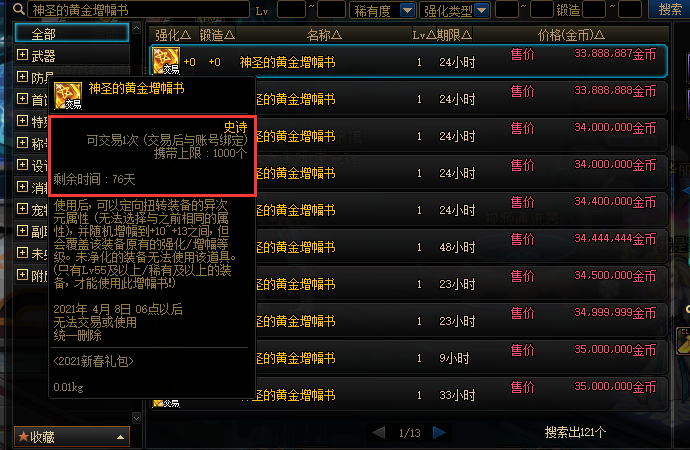Go to previous results page arrow

coord(378,432)
